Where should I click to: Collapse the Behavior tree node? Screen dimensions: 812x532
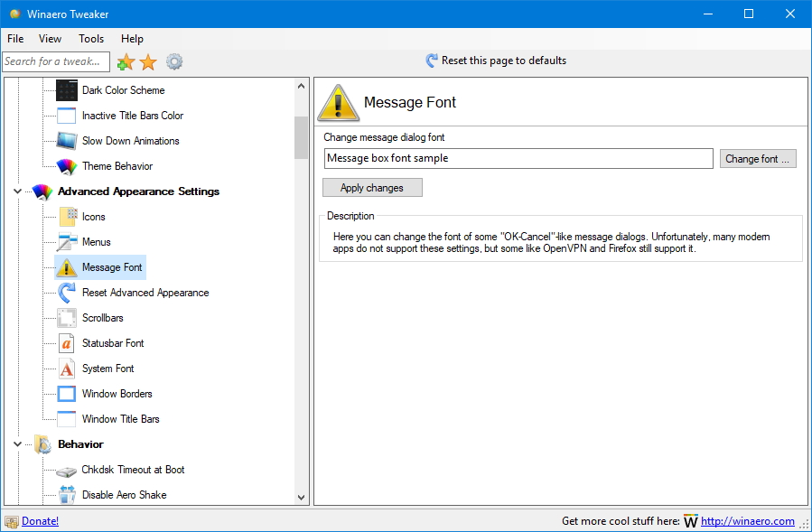pos(17,444)
